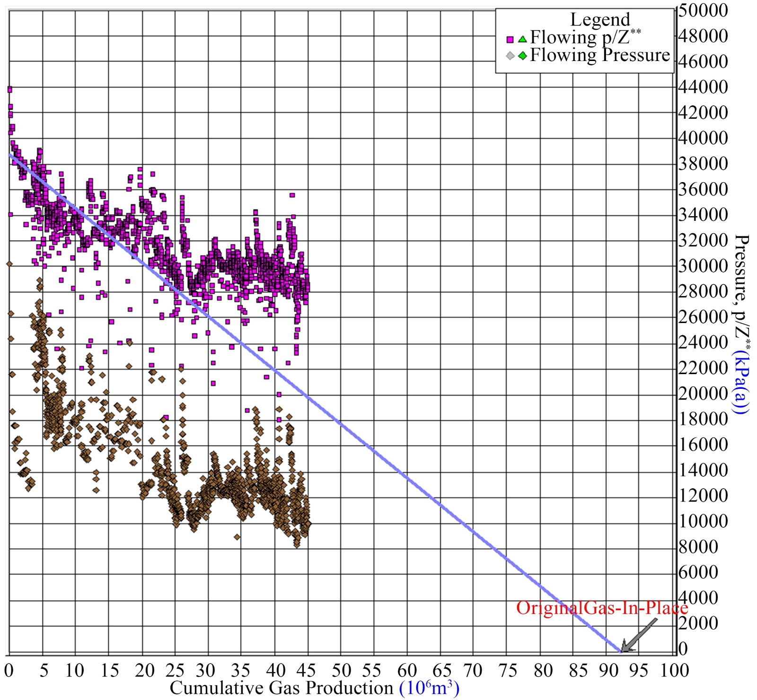Viewport: 757px width, 700px height.
Task: Click the blue 10⁶m³ unit label
Action: (x=429, y=688)
